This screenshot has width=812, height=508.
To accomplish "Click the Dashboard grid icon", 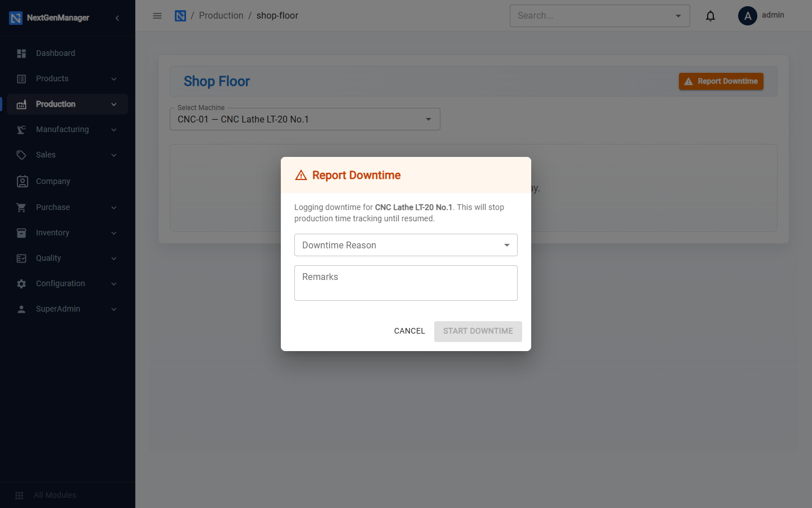I will click(x=21, y=53).
